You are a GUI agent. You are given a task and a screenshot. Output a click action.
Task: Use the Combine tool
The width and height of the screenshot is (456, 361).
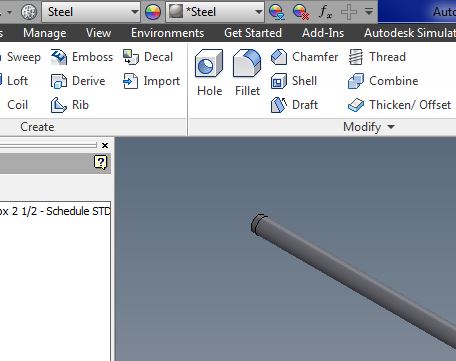(x=383, y=81)
